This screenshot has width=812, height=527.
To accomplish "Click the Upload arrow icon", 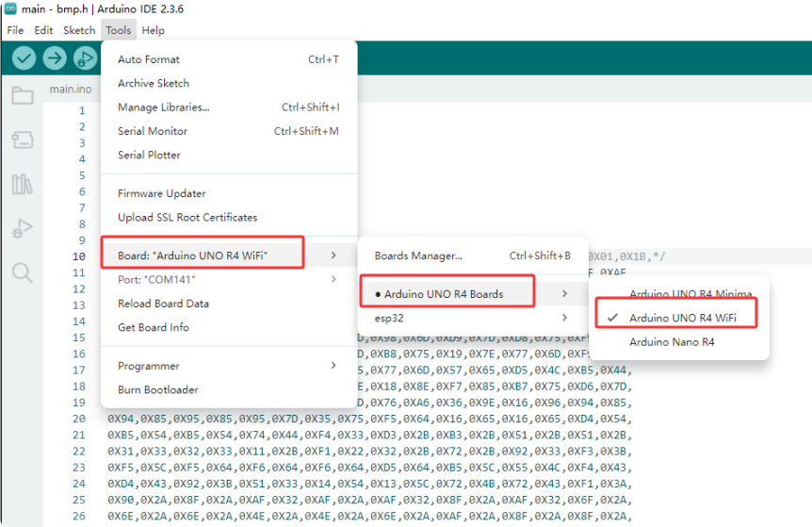I will coord(55,58).
